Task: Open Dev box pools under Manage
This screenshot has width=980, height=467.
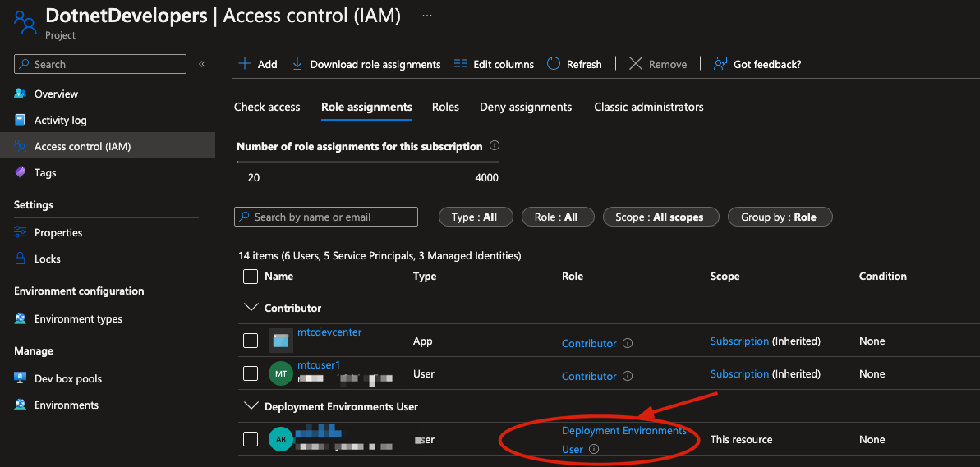Action: click(x=67, y=378)
